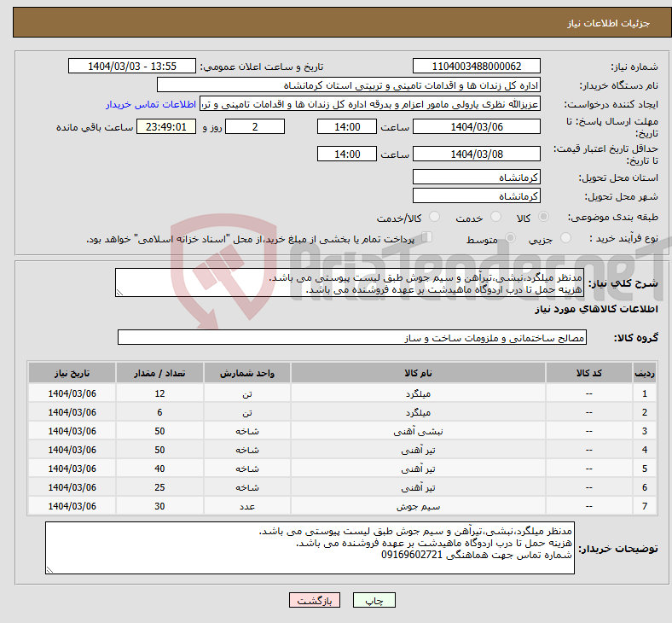Click the delivery province field کرمانشاه
The image size is (672, 623).
tap(476, 177)
